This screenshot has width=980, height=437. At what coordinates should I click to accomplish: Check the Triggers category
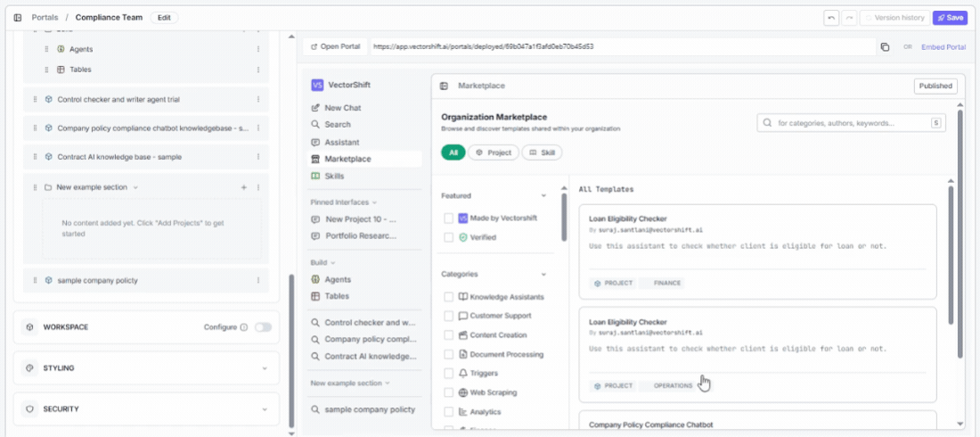click(x=448, y=373)
